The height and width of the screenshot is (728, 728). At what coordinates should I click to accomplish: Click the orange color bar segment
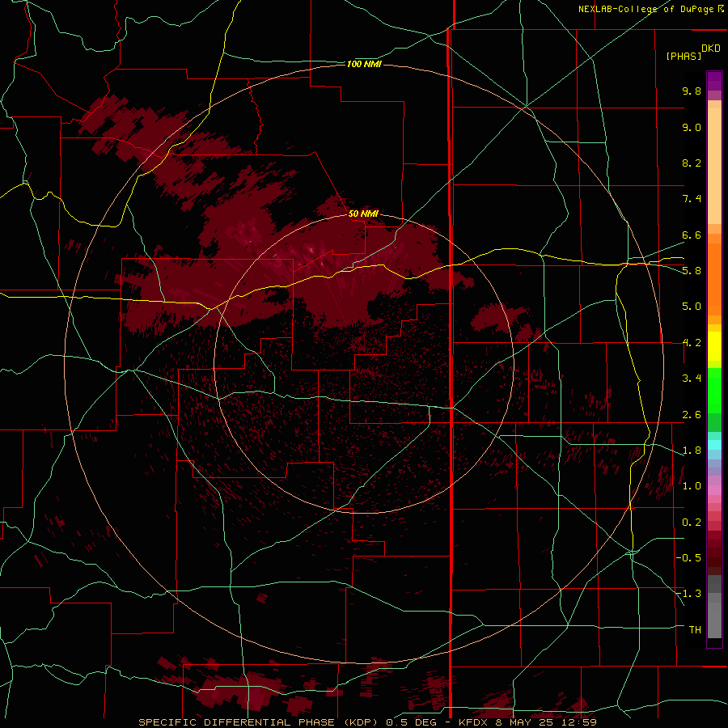point(714,278)
